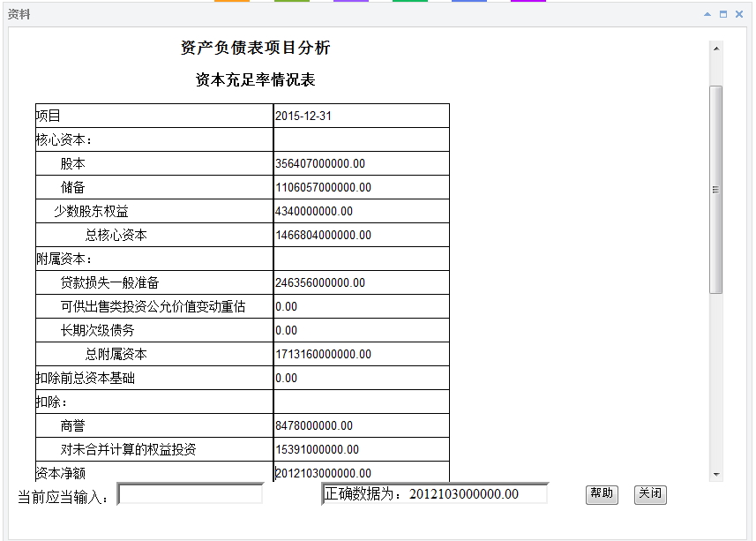Screen dimensions: 756x541
Task: Click the vertical scrollbar thumb
Action: (716, 190)
